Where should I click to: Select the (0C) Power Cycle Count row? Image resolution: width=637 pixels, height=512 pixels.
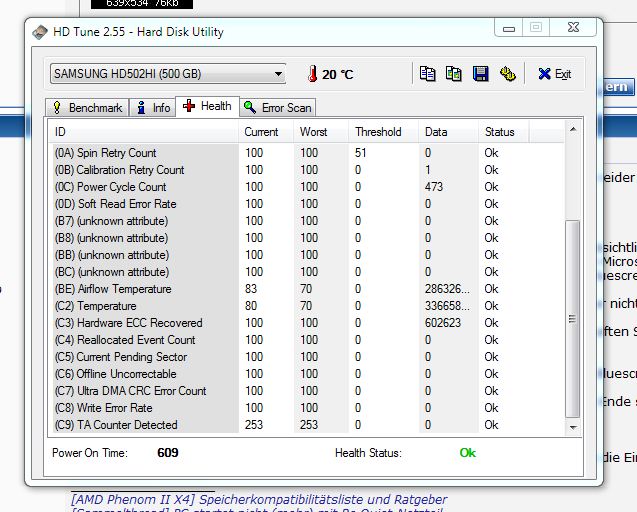(307, 187)
